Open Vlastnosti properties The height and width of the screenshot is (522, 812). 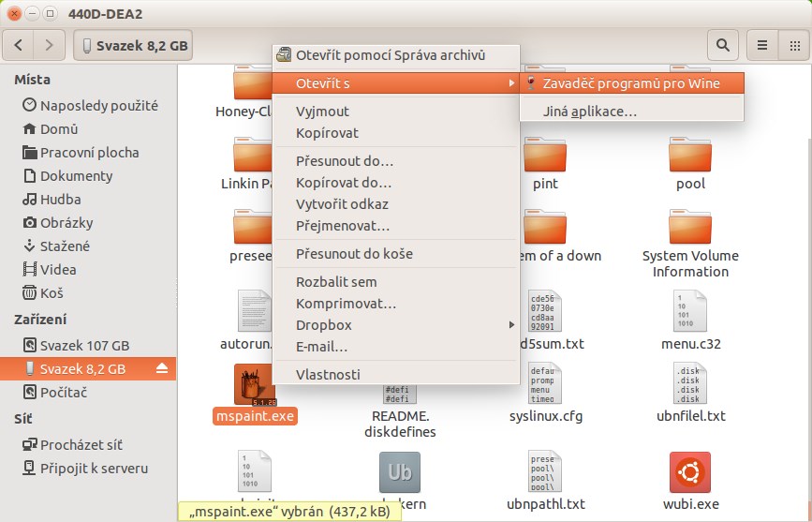pos(395,374)
